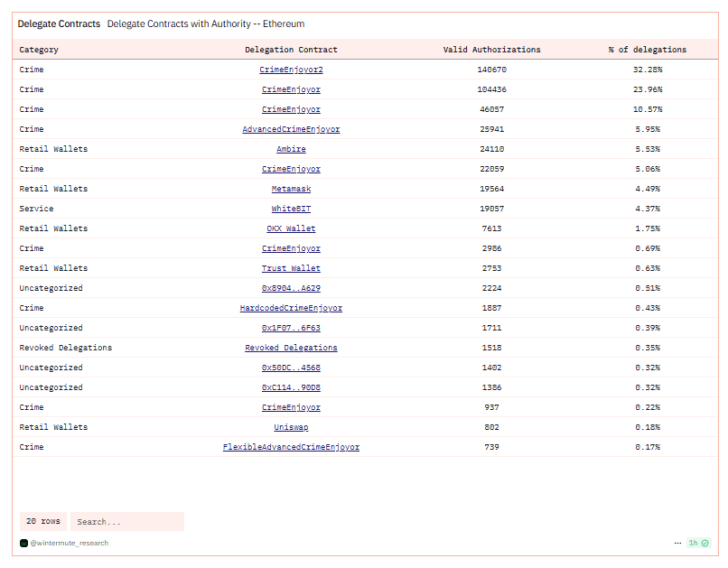The image size is (728, 568).
Task: Select the 140670 valid authorizations cell
Action: pyautogui.click(x=491, y=70)
